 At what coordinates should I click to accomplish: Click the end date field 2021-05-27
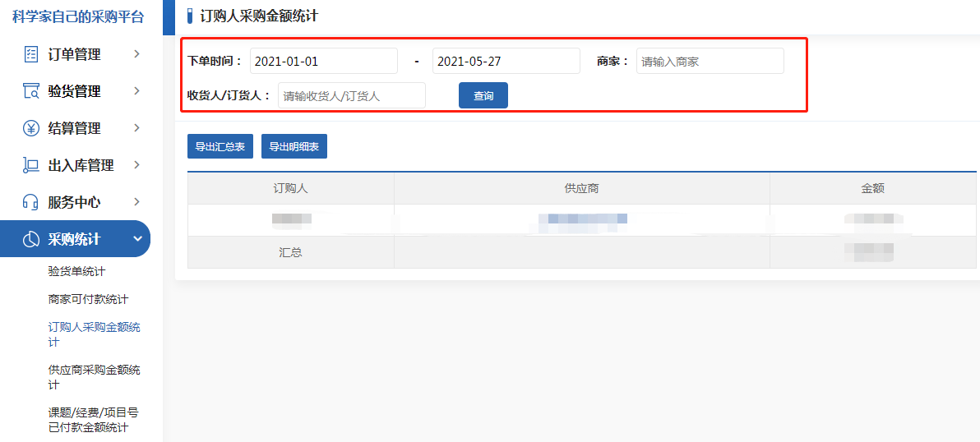pyautogui.click(x=506, y=62)
